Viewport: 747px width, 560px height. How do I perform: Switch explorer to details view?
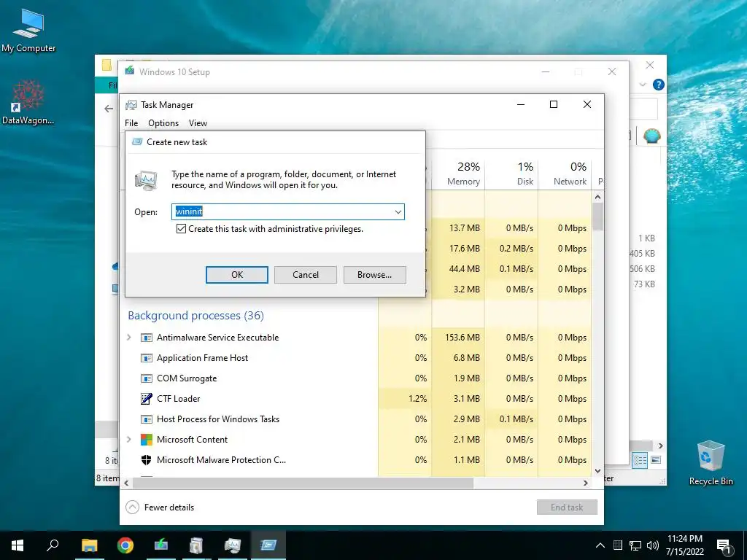[640, 460]
